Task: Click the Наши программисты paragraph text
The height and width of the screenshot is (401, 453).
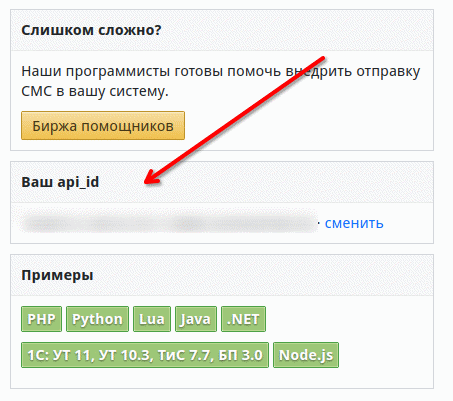Action: pyautogui.click(x=221, y=81)
